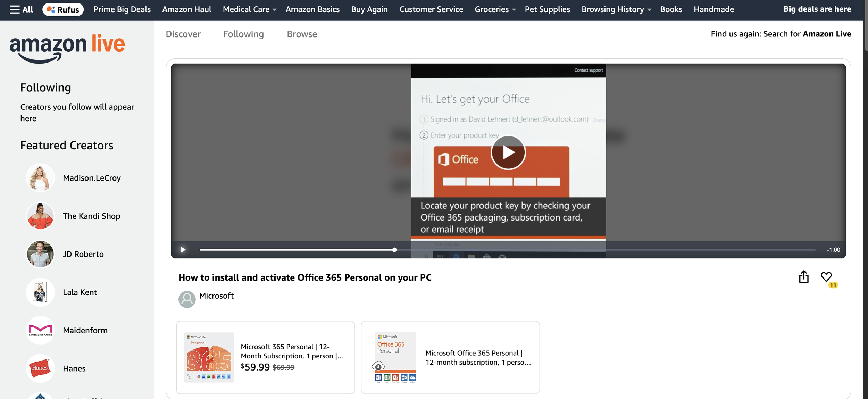Like the video with heart icon
Image resolution: width=868 pixels, height=399 pixels.
tap(826, 277)
